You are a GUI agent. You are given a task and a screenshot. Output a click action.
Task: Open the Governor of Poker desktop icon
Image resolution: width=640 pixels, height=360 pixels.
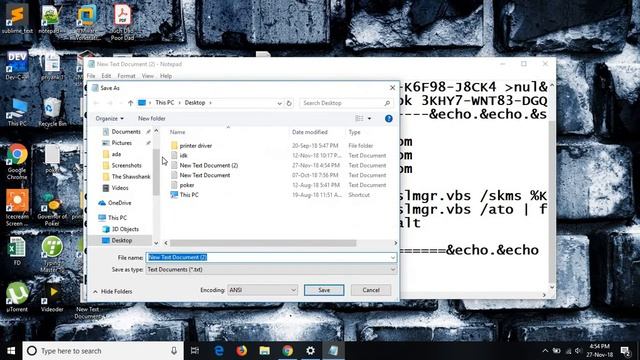coord(52,209)
